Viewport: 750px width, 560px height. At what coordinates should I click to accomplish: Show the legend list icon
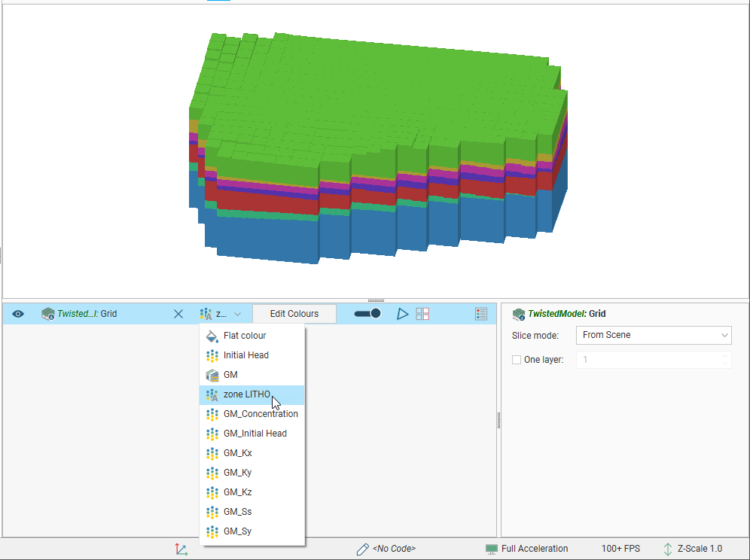481,314
